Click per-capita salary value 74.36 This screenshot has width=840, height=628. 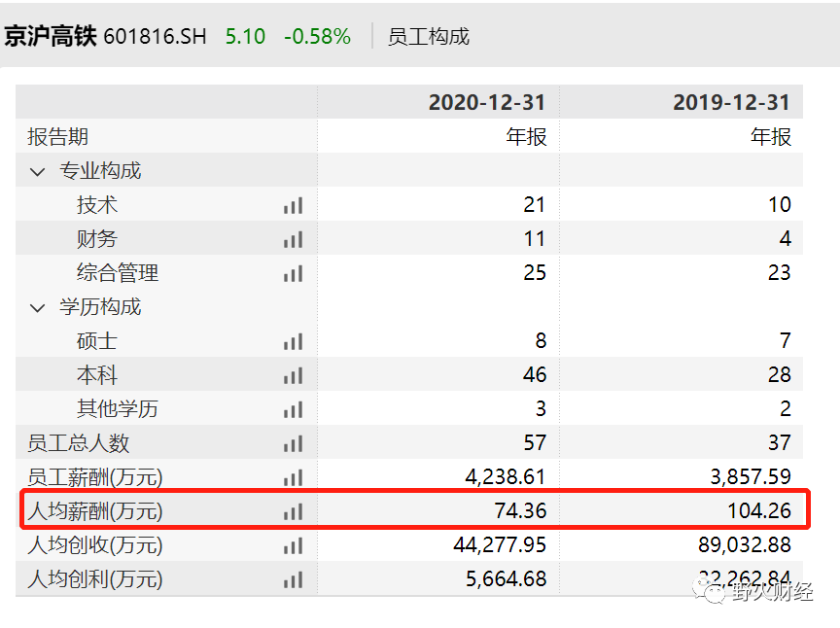pos(520,511)
